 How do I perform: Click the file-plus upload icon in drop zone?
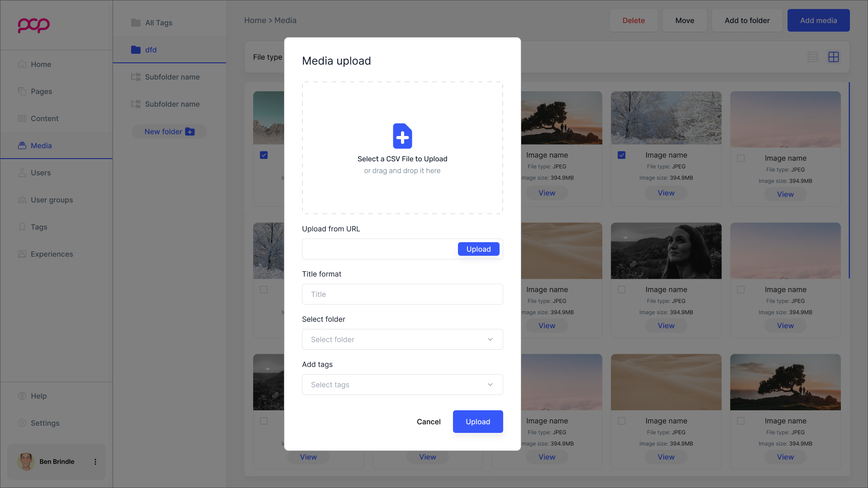coord(402,136)
